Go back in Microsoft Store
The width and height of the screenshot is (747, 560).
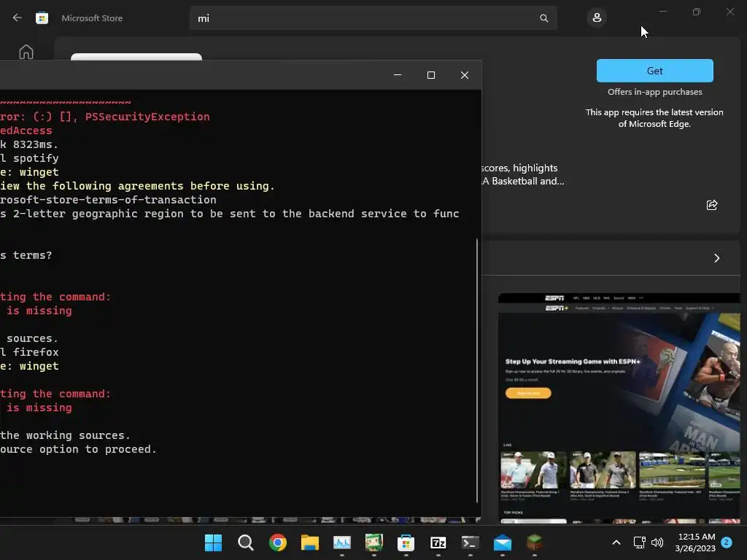pos(18,17)
